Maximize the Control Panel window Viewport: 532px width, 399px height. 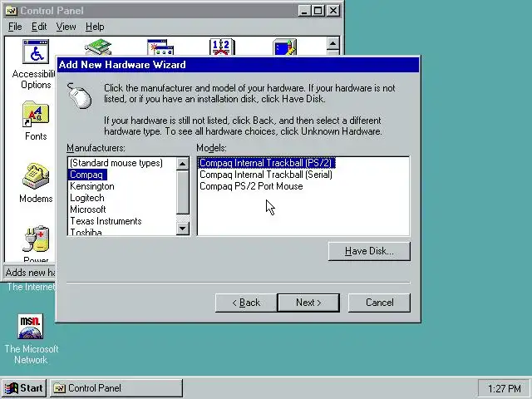point(318,11)
